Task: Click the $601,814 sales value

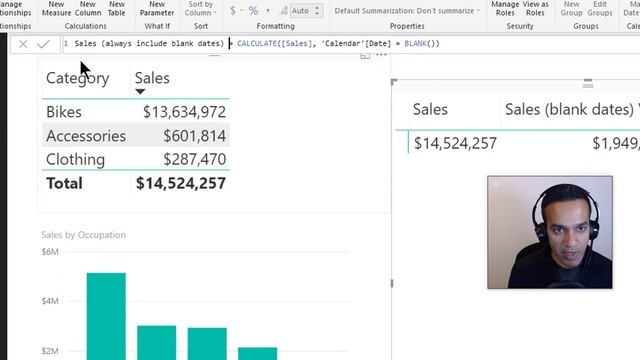Action: (x=194, y=136)
